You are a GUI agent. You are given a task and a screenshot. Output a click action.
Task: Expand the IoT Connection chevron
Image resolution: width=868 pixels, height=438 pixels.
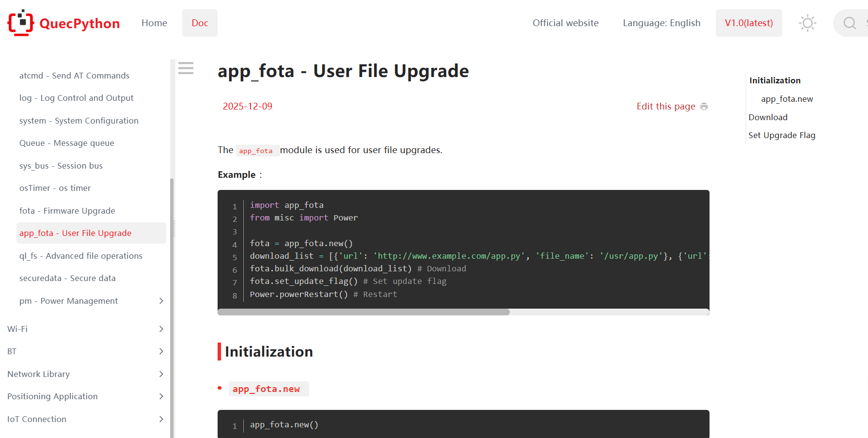click(161, 419)
